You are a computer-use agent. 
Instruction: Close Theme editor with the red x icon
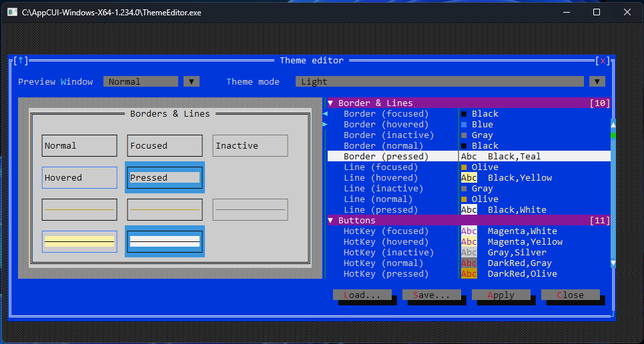(x=603, y=61)
